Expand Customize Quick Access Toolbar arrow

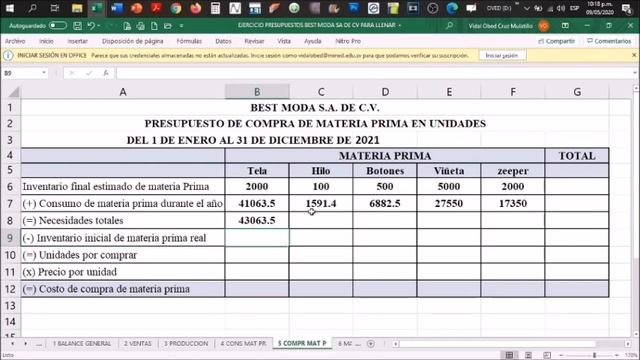181,26
